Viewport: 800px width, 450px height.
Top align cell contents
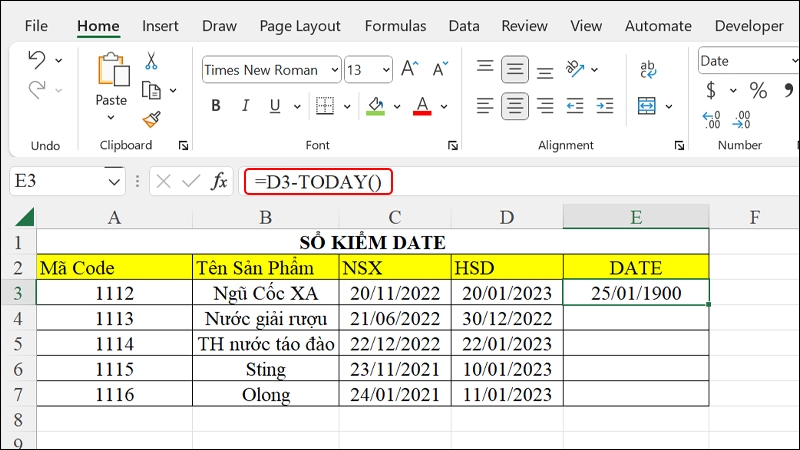485,68
